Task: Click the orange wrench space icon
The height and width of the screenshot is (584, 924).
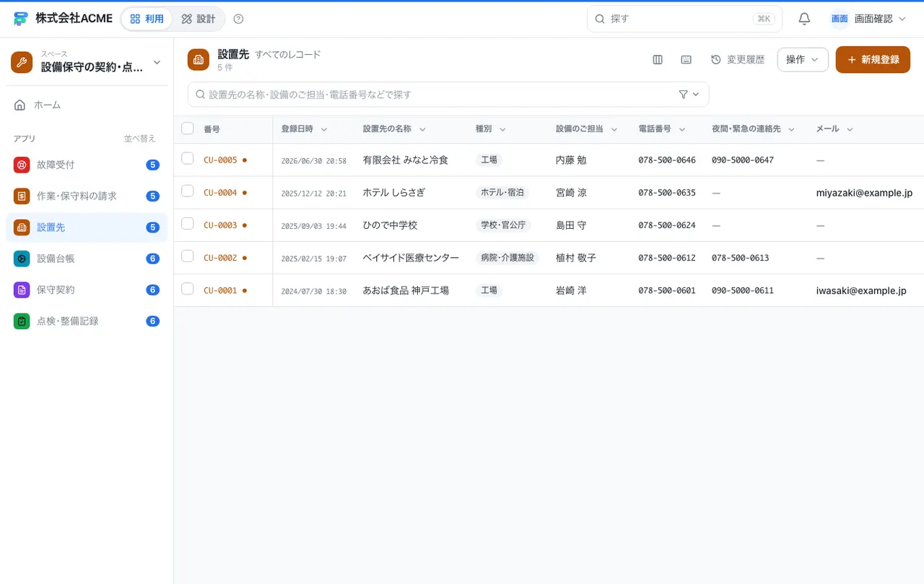Action: click(22, 62)
